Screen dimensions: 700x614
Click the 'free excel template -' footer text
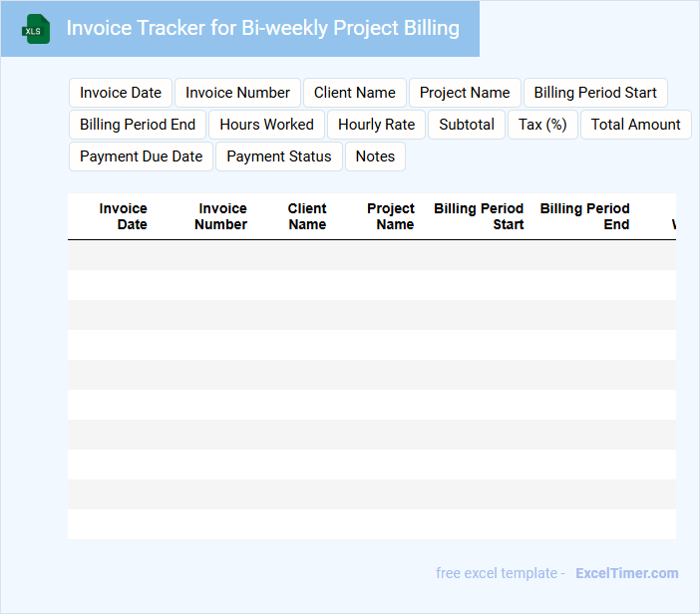pos(501,573)
